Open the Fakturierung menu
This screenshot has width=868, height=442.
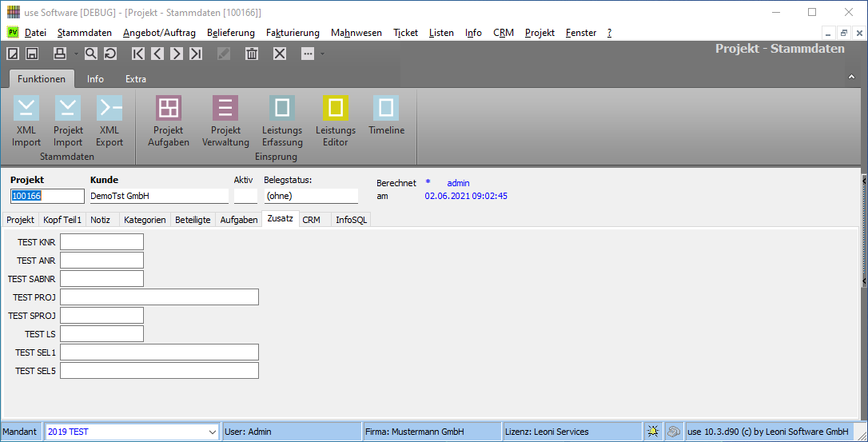293,33
